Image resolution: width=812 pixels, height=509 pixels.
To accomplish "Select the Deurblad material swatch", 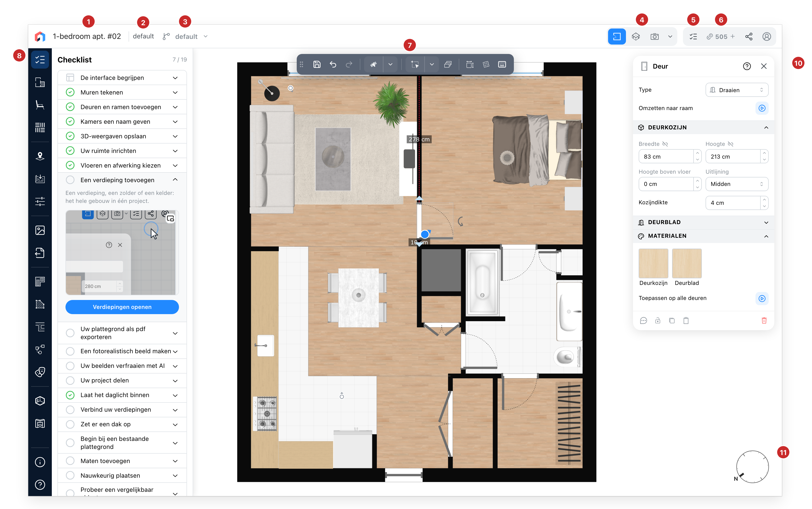I will 686,263.
